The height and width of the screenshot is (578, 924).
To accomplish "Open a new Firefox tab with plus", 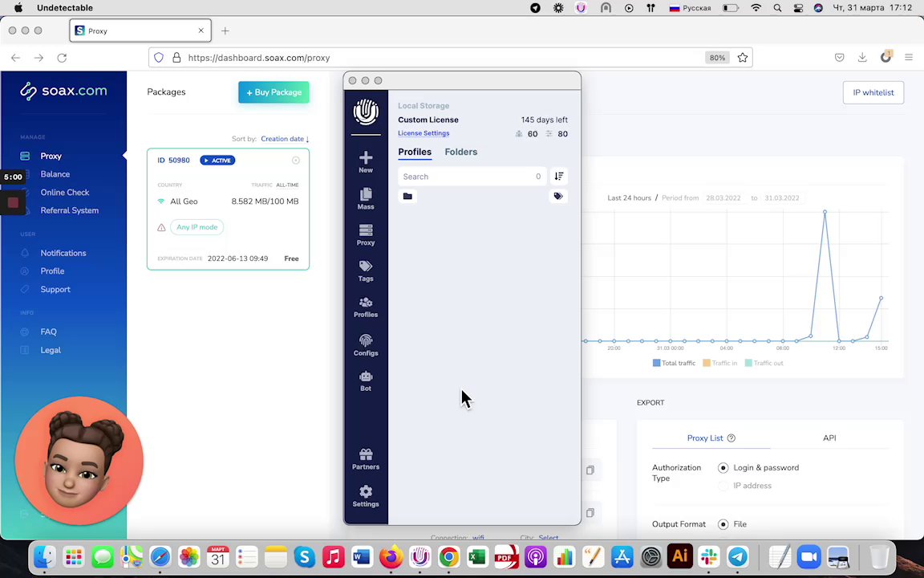I will tap(225, 31).
